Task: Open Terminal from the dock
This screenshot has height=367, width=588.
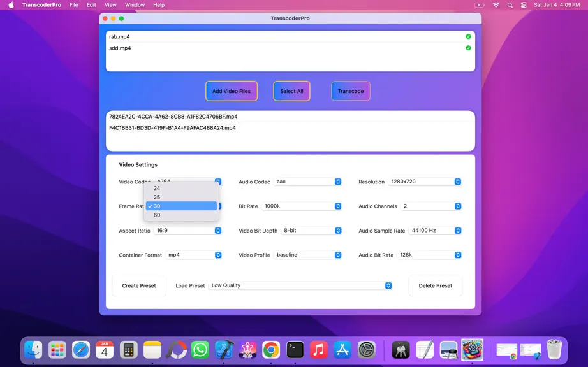Action: 295,350
